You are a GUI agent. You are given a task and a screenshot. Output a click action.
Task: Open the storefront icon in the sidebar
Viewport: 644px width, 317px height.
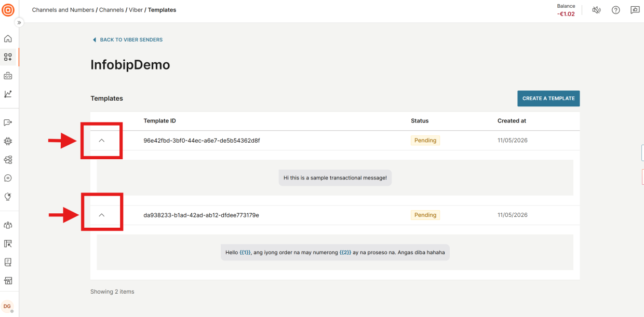8,281
